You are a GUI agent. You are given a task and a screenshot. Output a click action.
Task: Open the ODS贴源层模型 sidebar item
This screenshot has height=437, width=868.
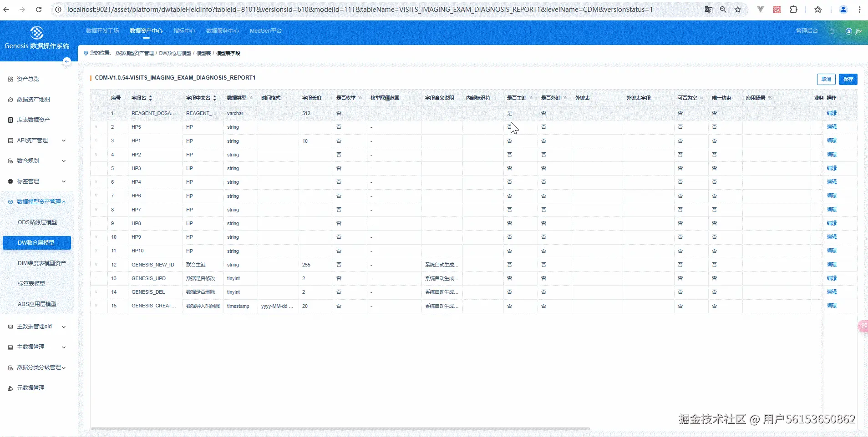37,222
